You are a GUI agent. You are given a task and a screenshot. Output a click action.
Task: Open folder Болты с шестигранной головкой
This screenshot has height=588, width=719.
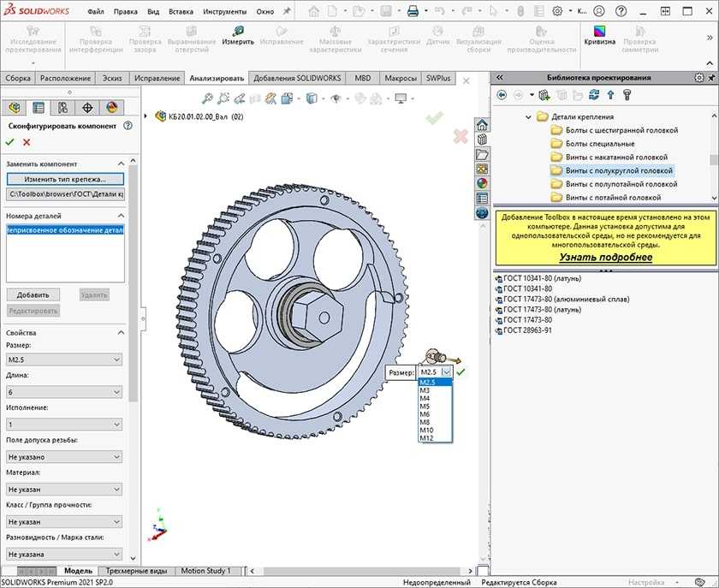coord(614,130)
